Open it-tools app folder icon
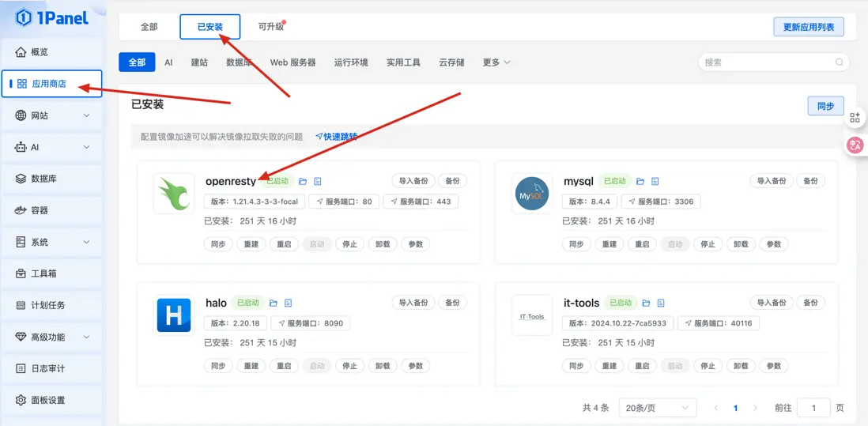The height and width of the screenshot is (426, 868). 646,303
